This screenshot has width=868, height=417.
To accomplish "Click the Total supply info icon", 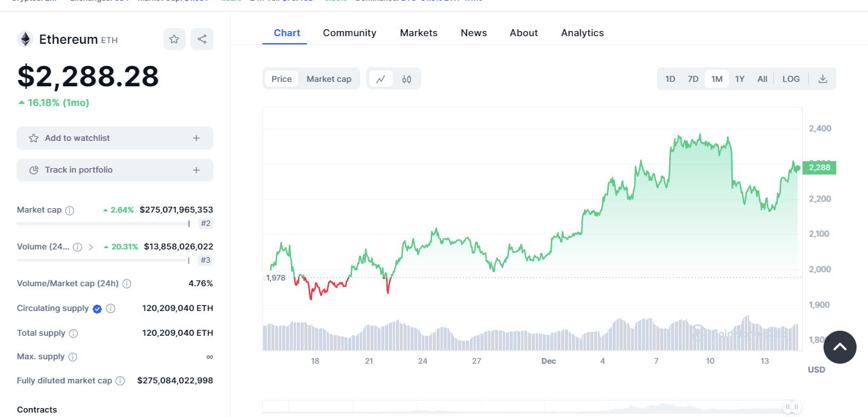I will pos(74,333).
